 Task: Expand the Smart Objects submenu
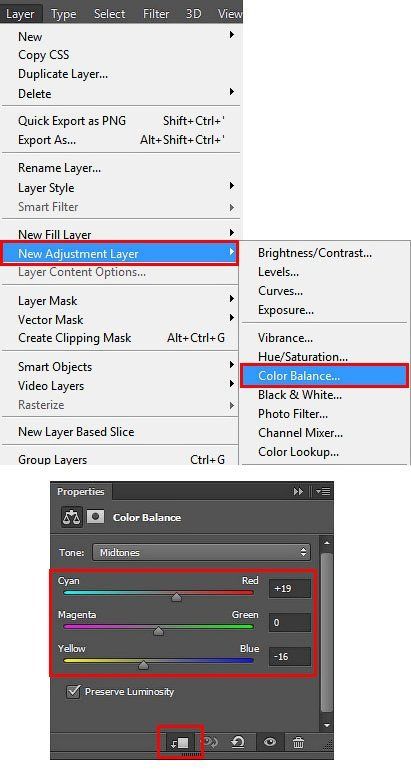click(x=231, y=365)
